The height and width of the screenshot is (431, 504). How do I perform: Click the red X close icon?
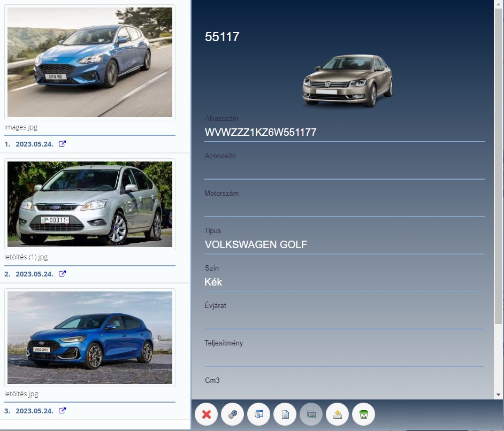(x=207, y=414)
